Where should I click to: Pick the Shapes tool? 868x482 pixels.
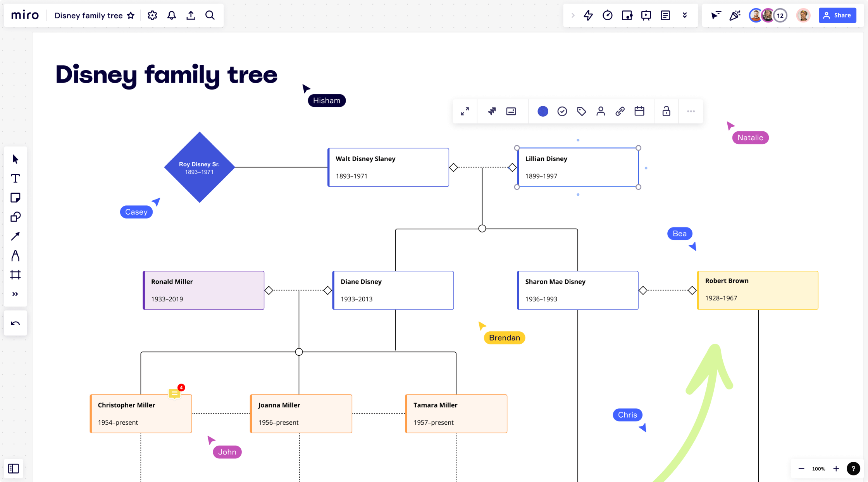pos(15,217)
